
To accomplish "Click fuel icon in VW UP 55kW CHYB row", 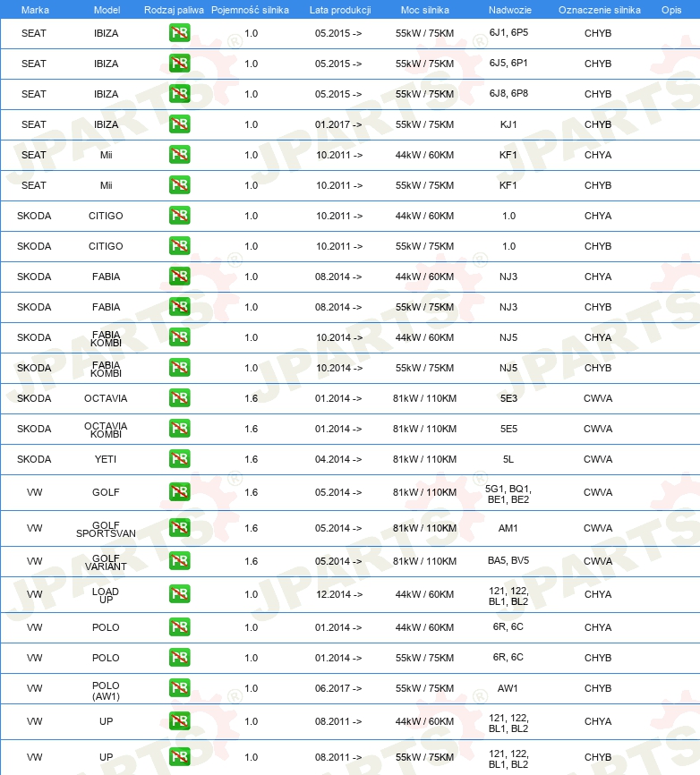I will click(x=179, y=756).
